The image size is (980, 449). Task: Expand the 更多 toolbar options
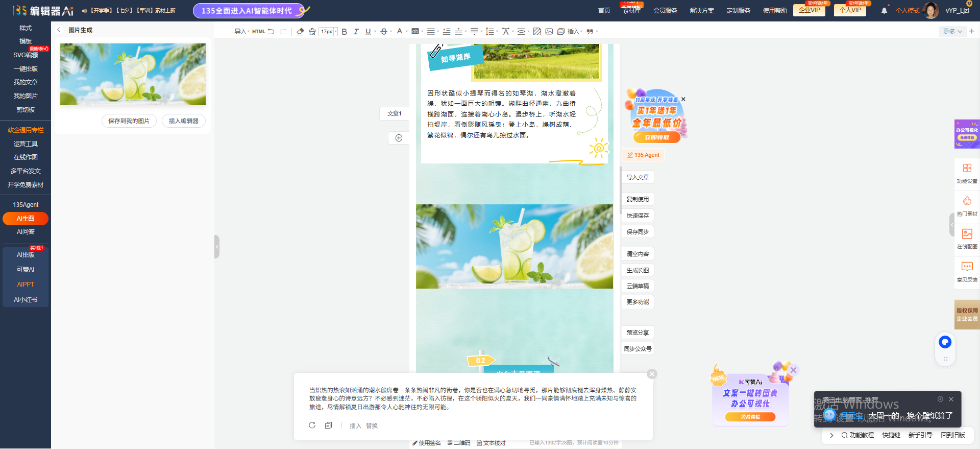click(952, 32)
